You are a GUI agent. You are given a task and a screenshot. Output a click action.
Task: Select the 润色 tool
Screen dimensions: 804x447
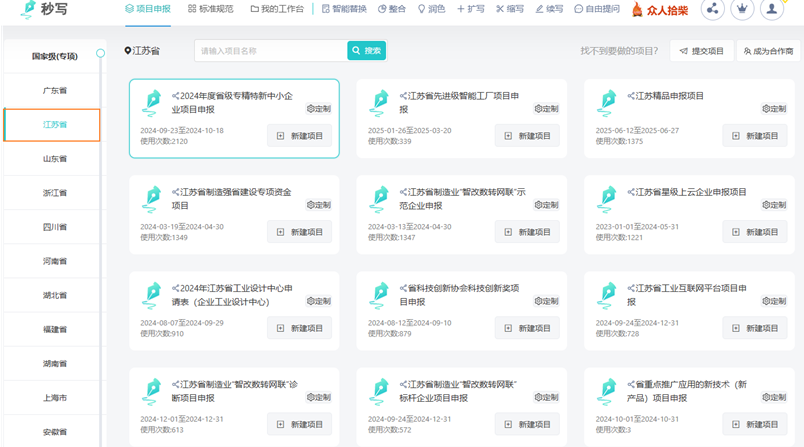click(431, 9)
